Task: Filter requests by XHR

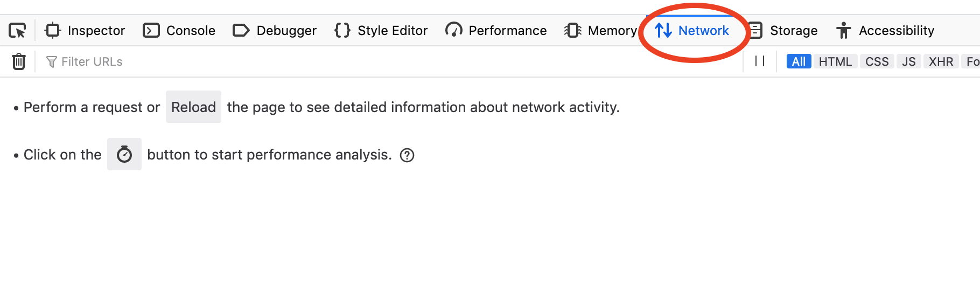Action: pyautogui.click(x=941, y=62)
